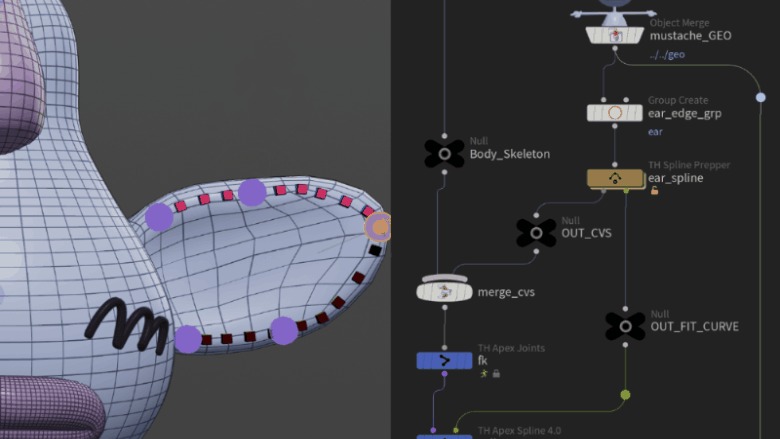Screen dimensions: 780x439
Task: Select the fk Apex Joints node
Action: point(444,360)
